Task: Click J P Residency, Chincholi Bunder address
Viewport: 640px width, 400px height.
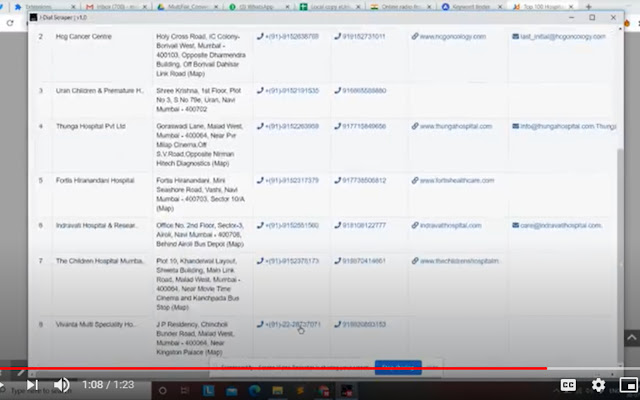Action: (x=195, y=338)
